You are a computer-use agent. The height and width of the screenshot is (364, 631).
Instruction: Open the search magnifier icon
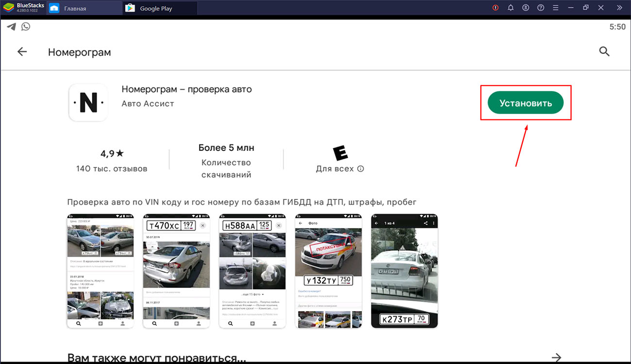[604, 51]
